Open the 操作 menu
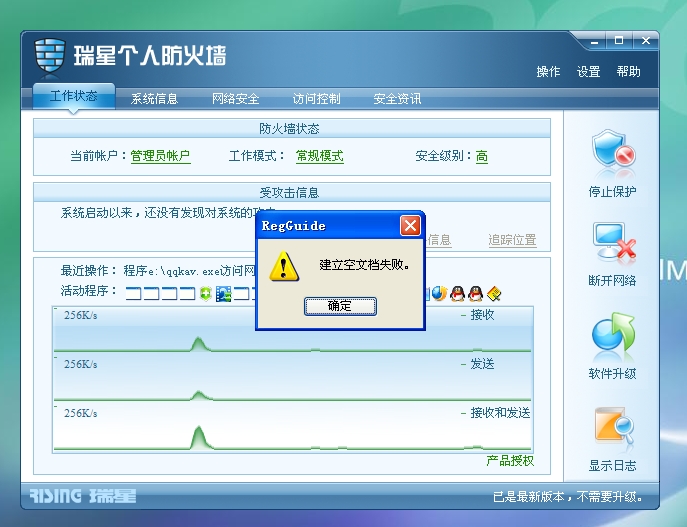The image size is (687, 527). (x=548, y=71)
